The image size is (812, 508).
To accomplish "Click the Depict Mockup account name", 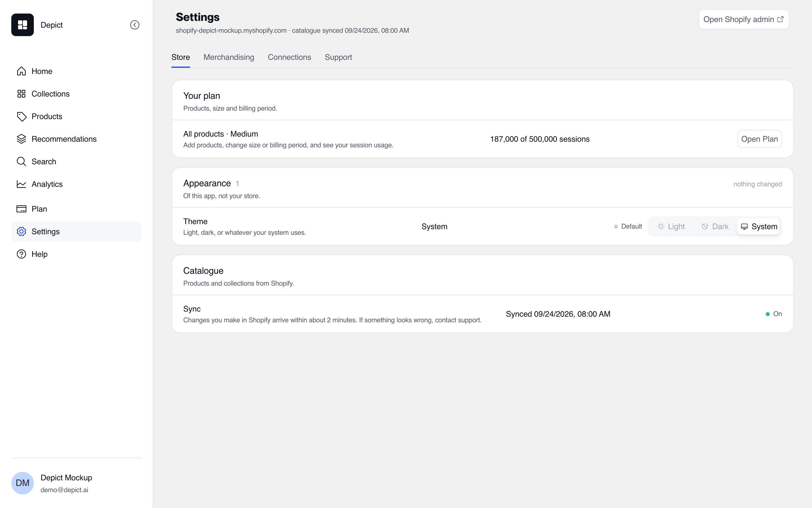I will coord(66,478).
